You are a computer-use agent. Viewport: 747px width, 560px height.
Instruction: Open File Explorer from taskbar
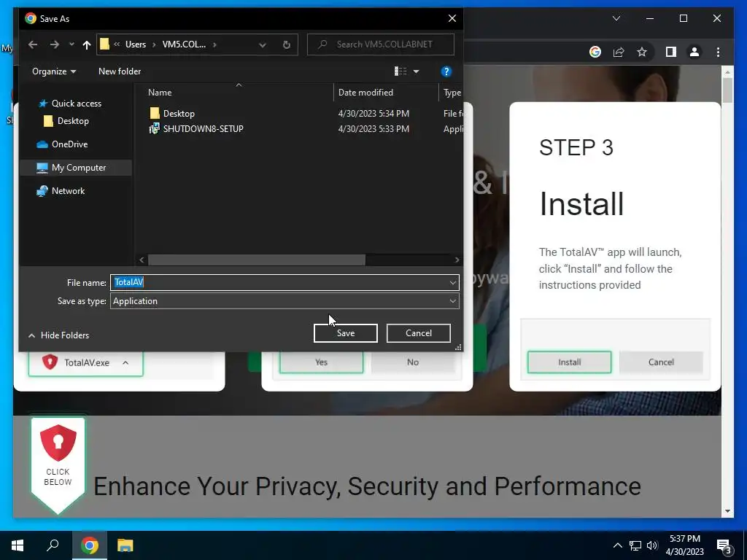click(125, 545)
